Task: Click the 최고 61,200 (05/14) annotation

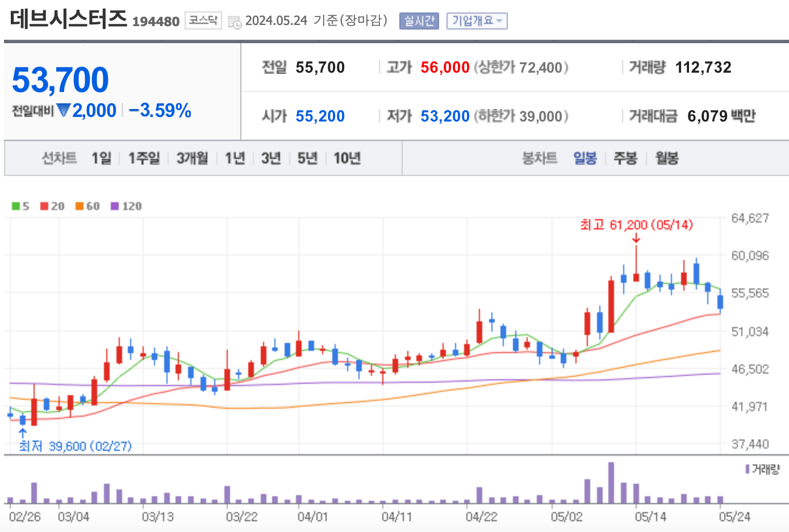Action: (637, 225)
